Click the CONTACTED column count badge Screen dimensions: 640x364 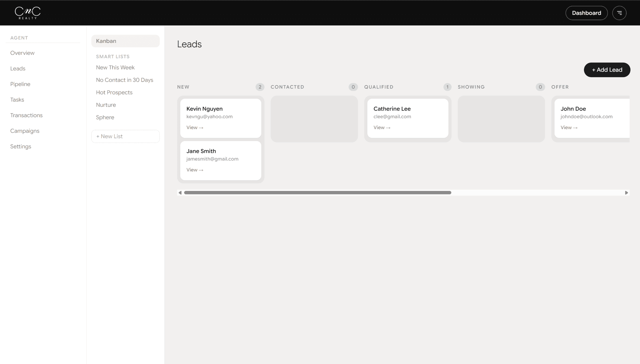[x=353, y=87]
